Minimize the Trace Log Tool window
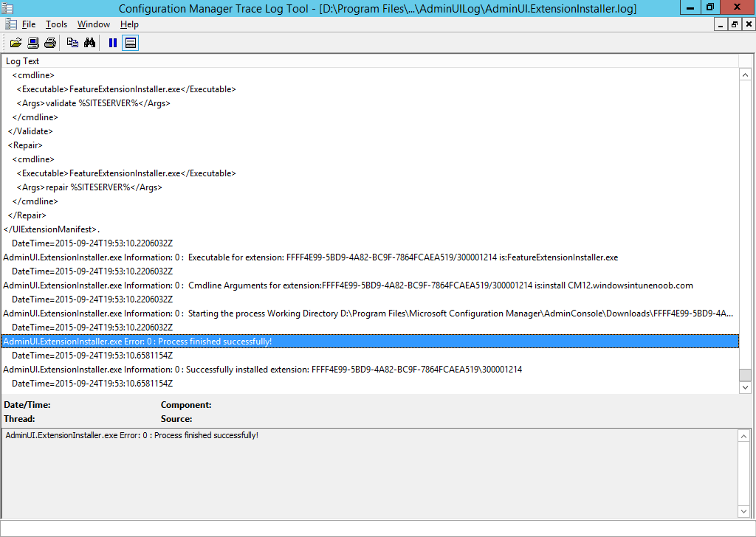 [x=690, y=7]
